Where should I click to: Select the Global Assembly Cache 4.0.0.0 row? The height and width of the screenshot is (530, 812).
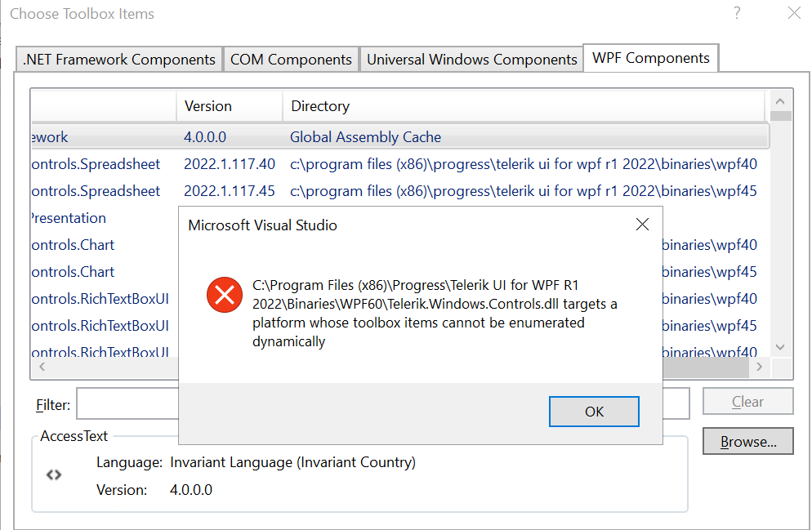click(x=365, y=137)
